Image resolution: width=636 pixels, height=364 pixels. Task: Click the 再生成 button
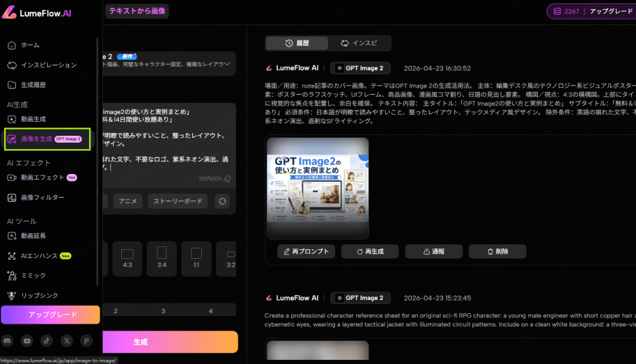[370, 251]
